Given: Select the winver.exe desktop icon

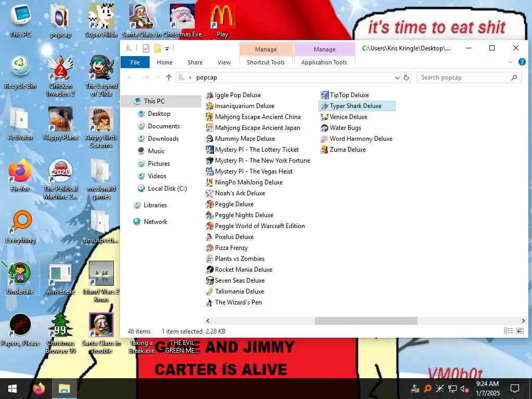Looking at the screenshot, I should (x=60, y=278).
